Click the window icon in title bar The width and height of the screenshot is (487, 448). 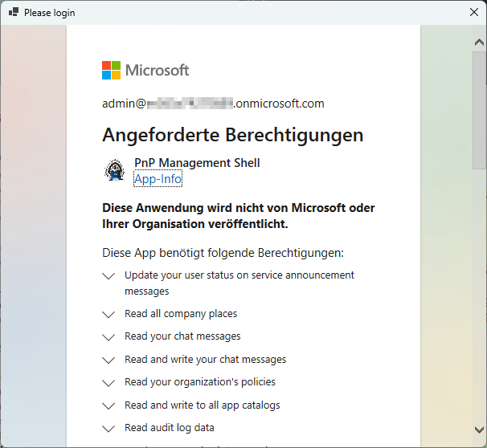pos(13,13)
